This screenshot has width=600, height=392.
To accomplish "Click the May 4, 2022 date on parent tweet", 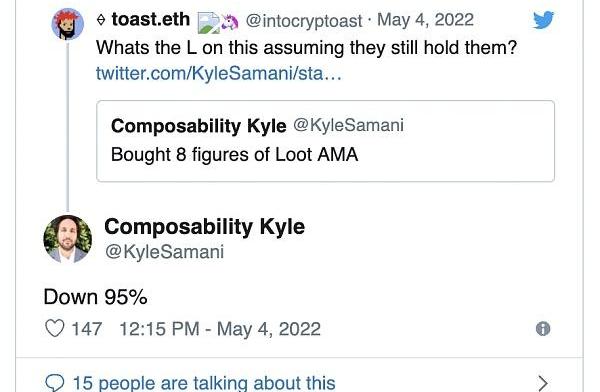I will [426, 20].
